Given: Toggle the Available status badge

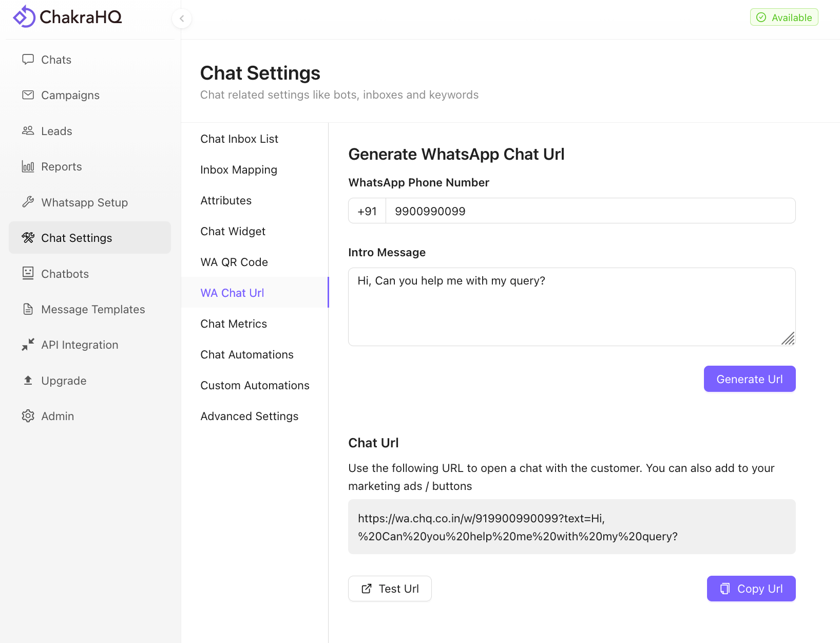Looking at the screenshot, I should (784, 17).
